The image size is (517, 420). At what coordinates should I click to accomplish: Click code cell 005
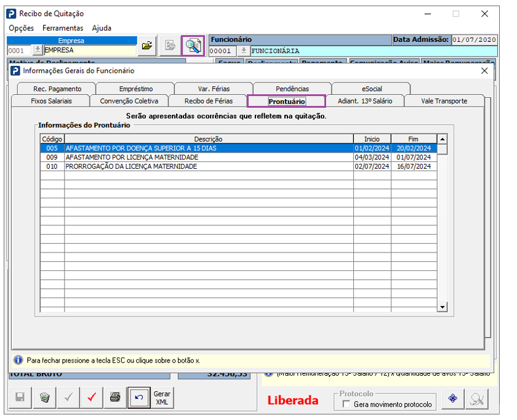(52, 148)
